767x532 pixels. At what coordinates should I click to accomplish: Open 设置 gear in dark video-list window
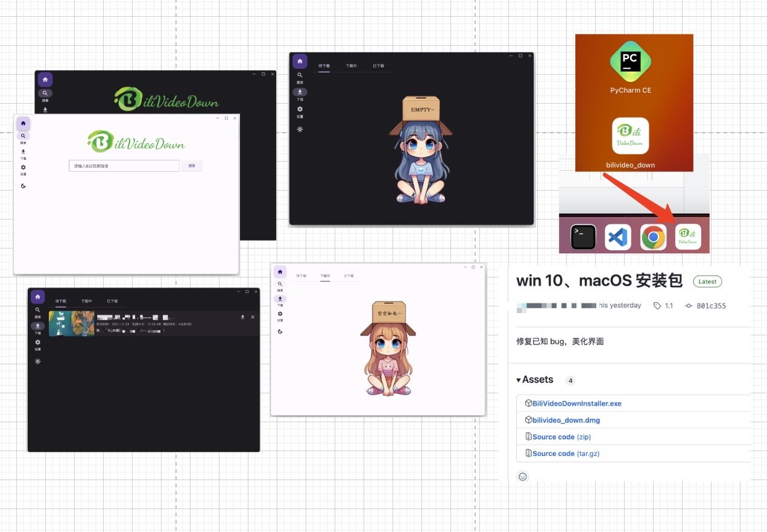point(38,342)
